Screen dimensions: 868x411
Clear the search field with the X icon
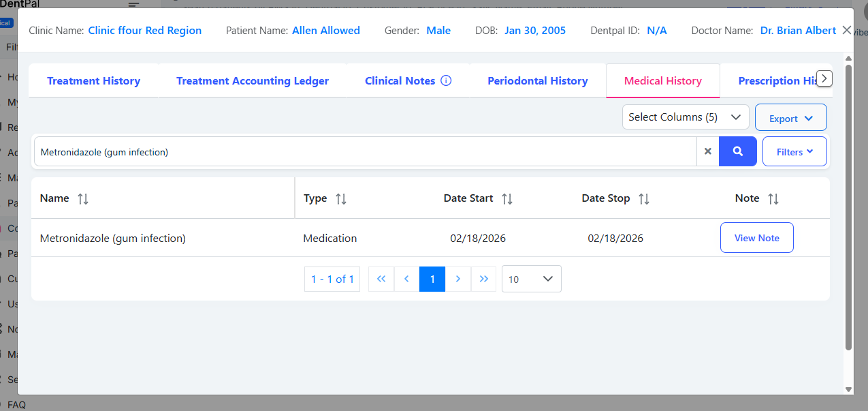(x=707, y=151)
